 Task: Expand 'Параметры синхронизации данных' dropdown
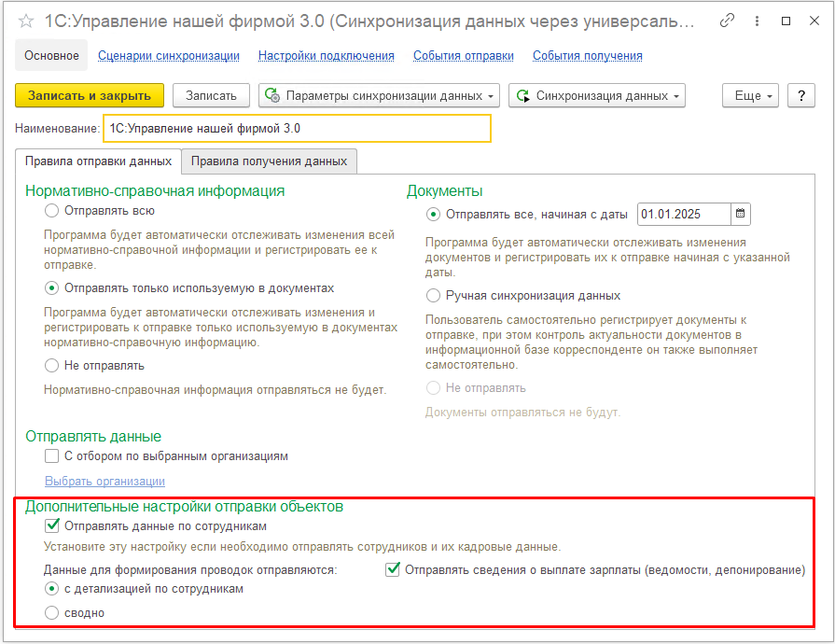pyautogui.click(x=379, y=95)
